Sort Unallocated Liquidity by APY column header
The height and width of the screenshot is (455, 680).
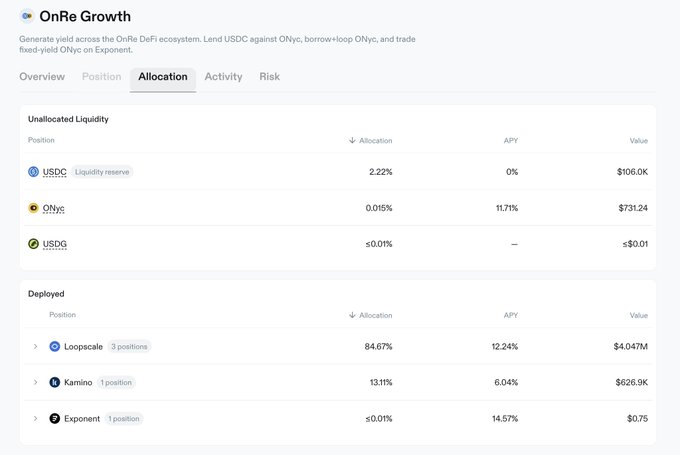pyautogui.click(x=511, y=140)
